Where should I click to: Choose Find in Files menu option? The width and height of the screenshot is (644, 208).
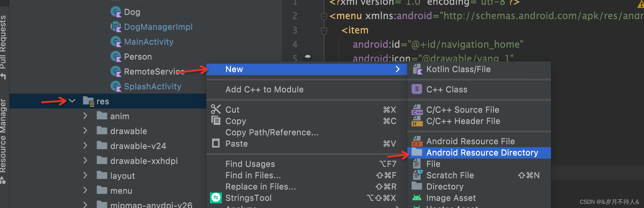[x=253, y=175]
